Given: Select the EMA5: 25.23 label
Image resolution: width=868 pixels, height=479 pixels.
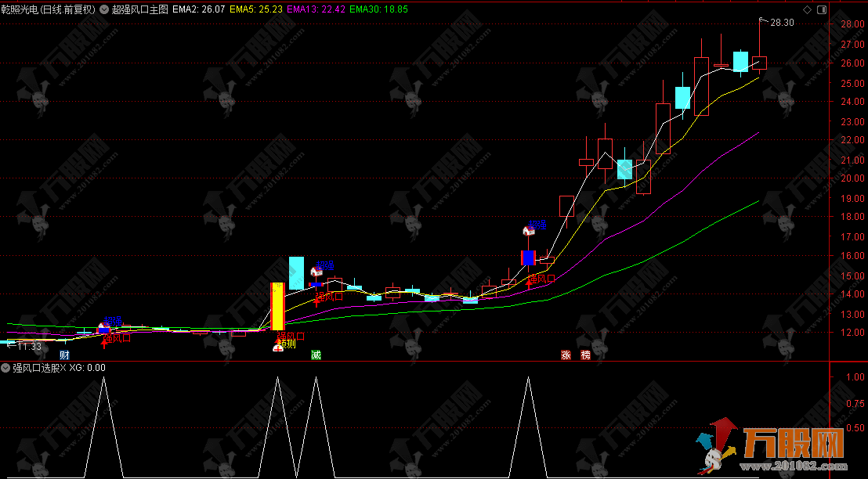Looking at the screenshot, I should (256, 9).
